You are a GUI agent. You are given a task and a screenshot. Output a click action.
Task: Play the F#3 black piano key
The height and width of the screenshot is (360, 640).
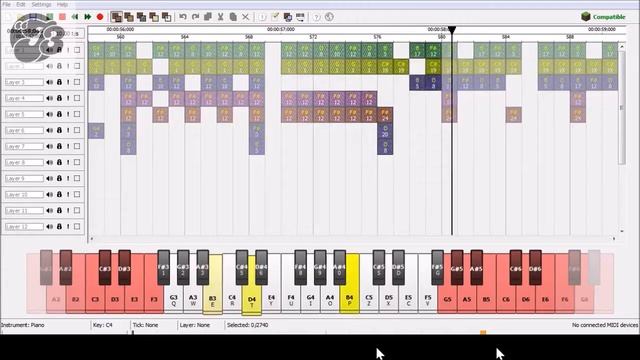tap(163, 267)
